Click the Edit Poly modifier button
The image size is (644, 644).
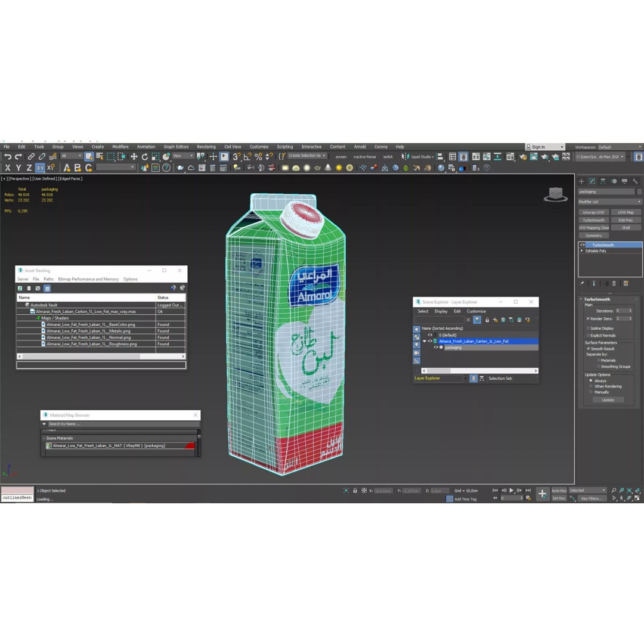coord(626,220)
